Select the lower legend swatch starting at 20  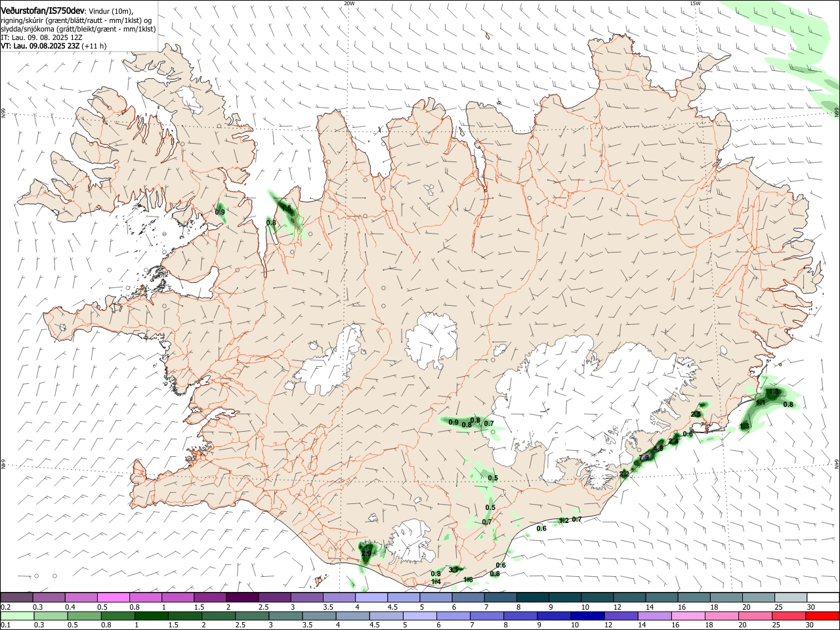click(756, 616)
